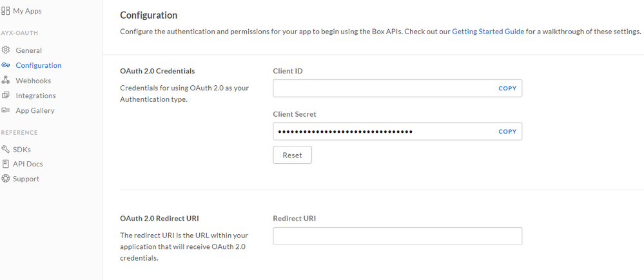Viewport: 644px width, 280px height.
Task: Click the App Gallery icon
Action: click(6, 110)
